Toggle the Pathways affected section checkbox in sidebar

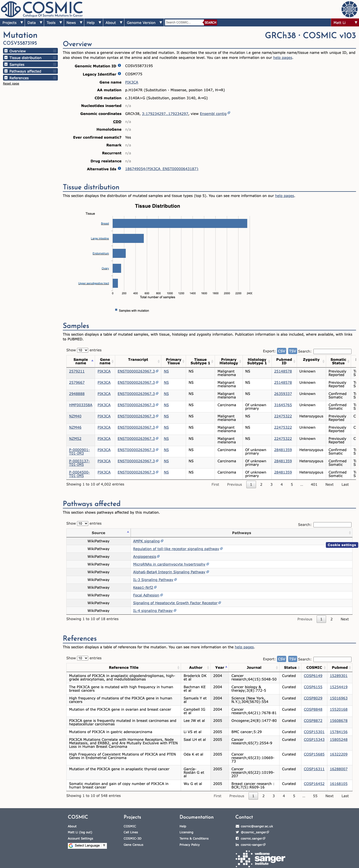pos(6,71)
